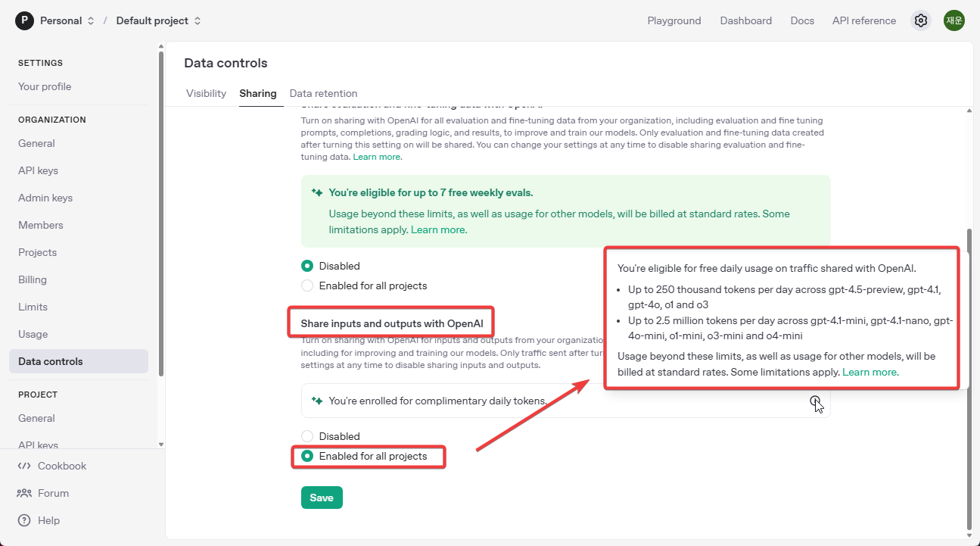Image resolution: width=980 pixels, height=546 pixels.
Task: Open Playground from the top navigation
Action: click(674, 20)
